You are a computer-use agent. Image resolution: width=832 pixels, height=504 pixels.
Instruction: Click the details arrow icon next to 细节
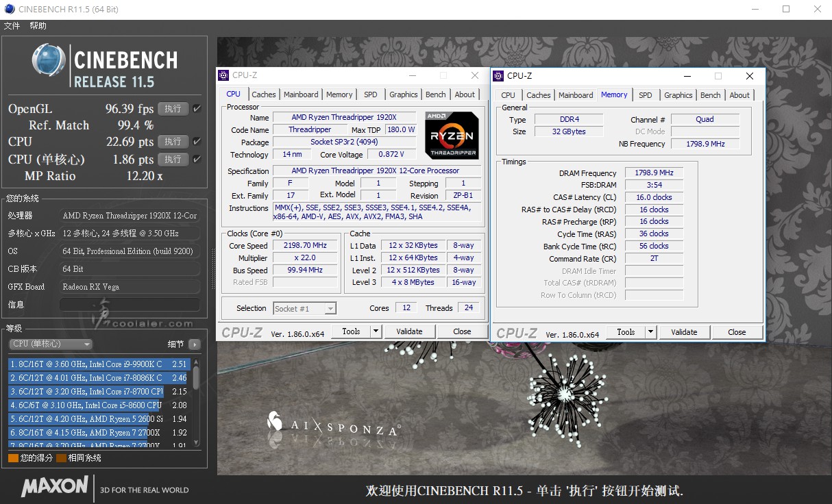tap(195, 344)
